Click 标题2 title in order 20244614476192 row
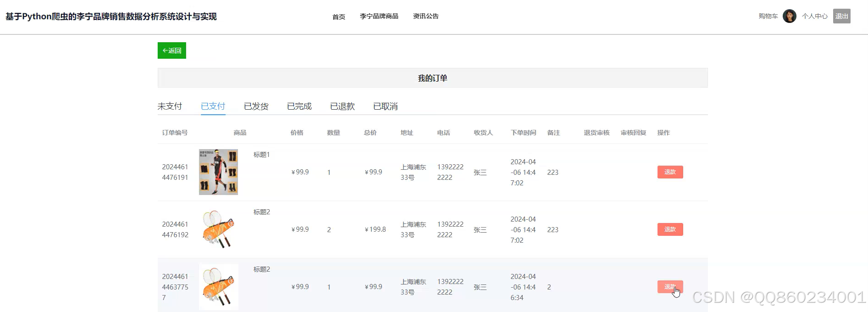Screen dimensions: 868x312 [x=262, y=212]
